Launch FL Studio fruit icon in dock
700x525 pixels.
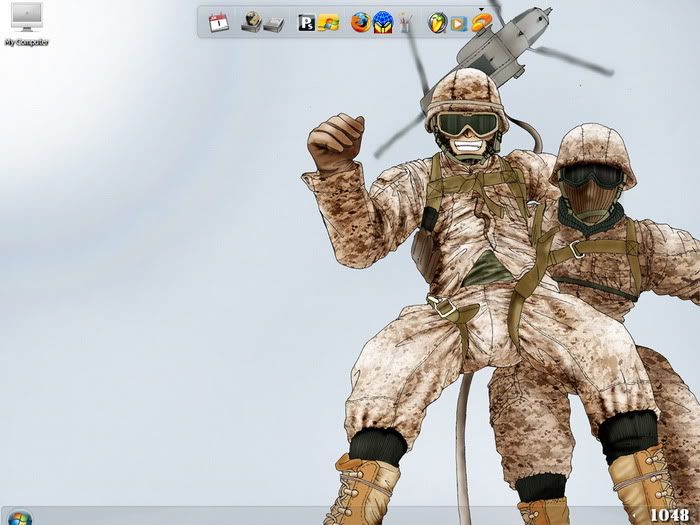pos(438,23)
